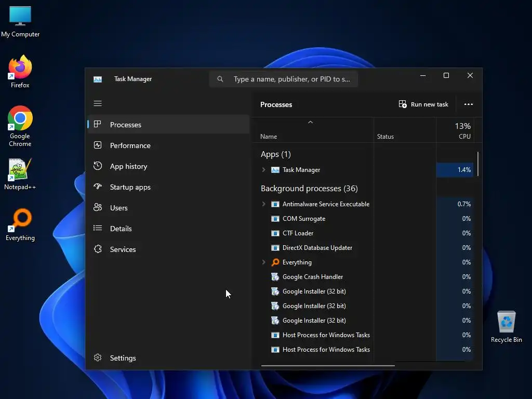This screenshot has width=532, height=399.
Task: Click the COM Surrogate process icon
Action: [x=275, y=219]
